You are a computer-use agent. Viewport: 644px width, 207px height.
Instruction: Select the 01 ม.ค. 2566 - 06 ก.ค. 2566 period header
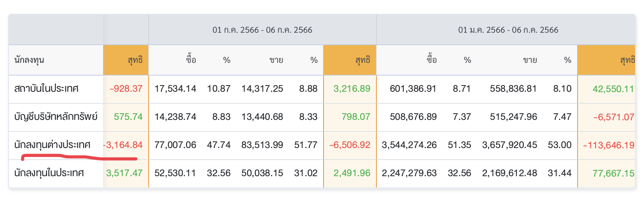(x=508, y=30)
